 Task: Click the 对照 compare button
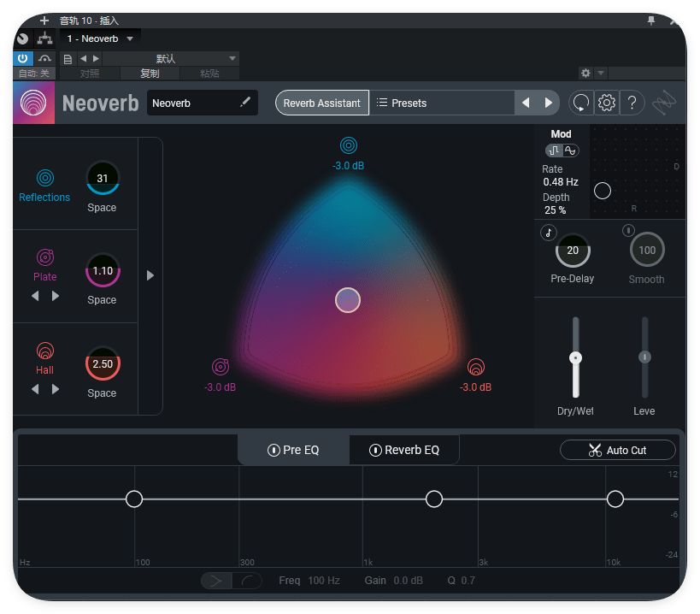[x=90, y=74]
